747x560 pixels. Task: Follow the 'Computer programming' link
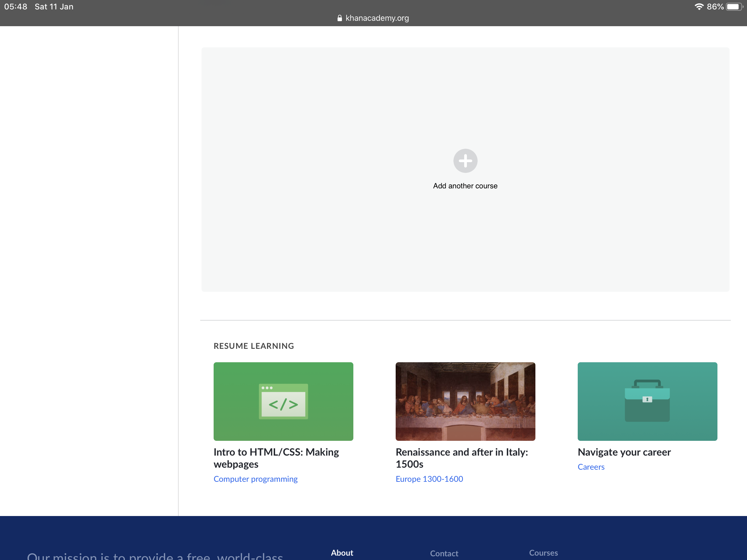click(255, 479)
